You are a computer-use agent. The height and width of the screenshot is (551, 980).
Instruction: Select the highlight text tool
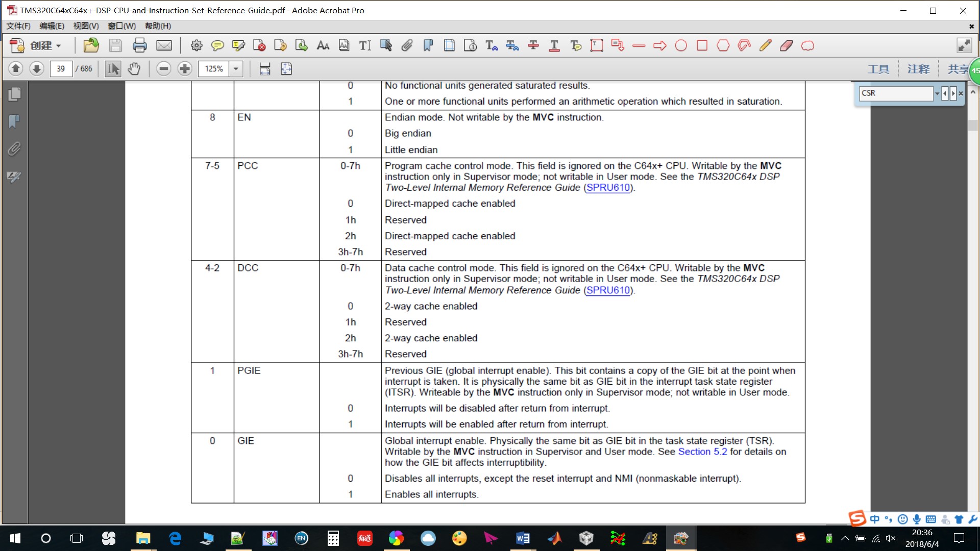click(x=238, y=46)
